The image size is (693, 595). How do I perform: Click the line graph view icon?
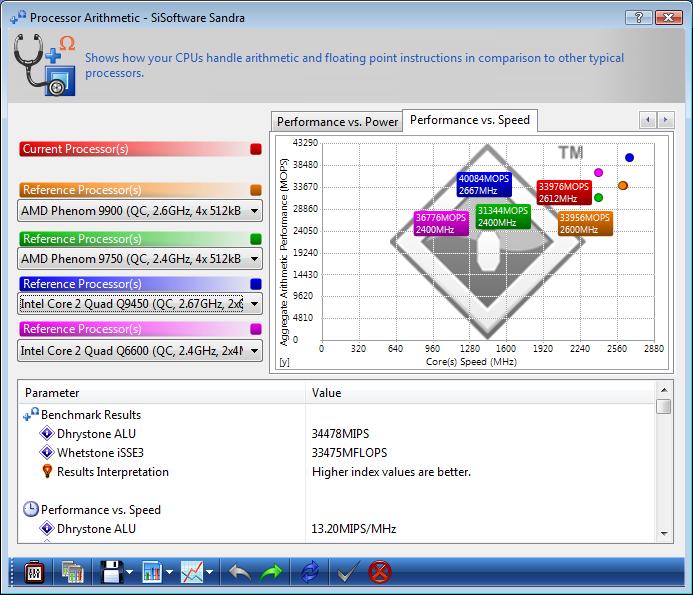(192, 573)
